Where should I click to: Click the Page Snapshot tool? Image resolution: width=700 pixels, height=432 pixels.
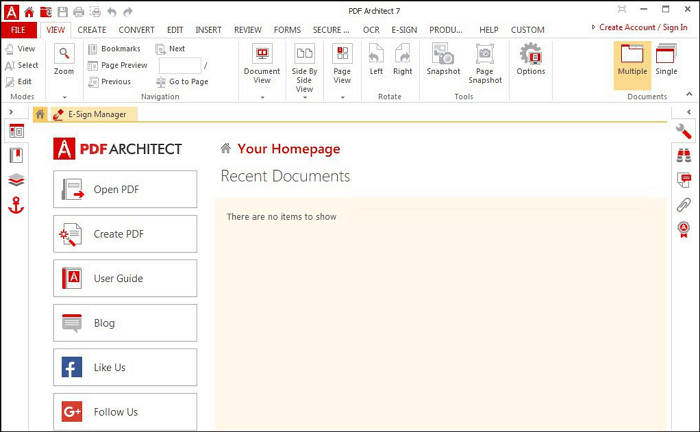click(485, 62)
